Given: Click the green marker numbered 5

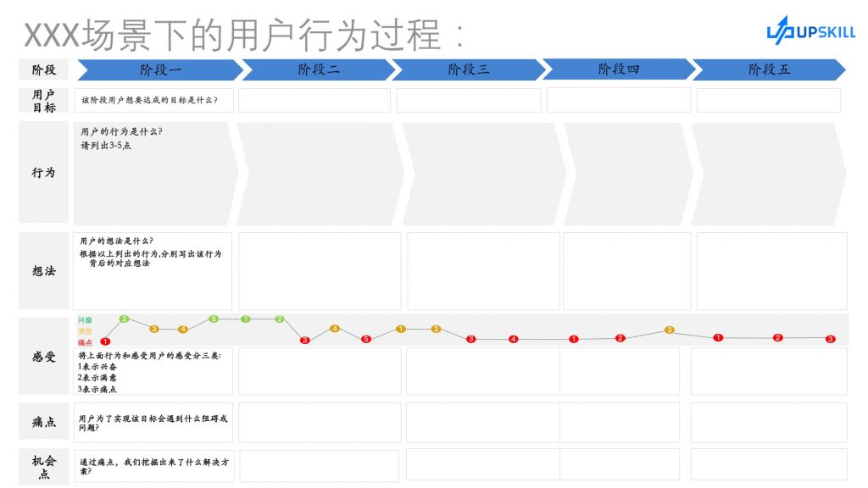Looking at the screenshot, I should (214, 319).
